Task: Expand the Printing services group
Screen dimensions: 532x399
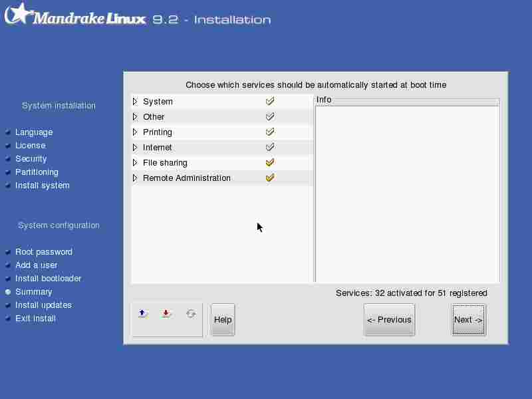Action: click(x=135, y=132)
